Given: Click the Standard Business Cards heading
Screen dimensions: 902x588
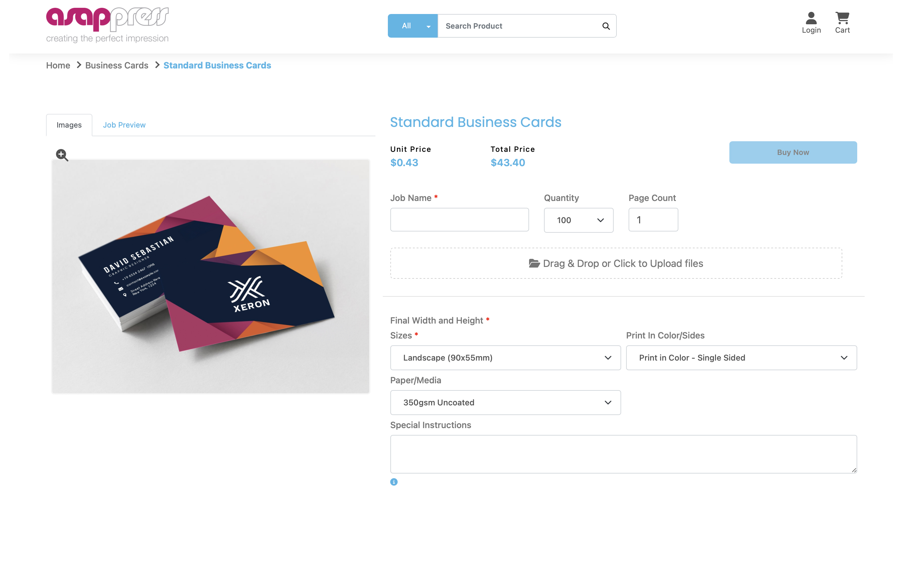Looking at the screenshot, I should tap(476, 122).
